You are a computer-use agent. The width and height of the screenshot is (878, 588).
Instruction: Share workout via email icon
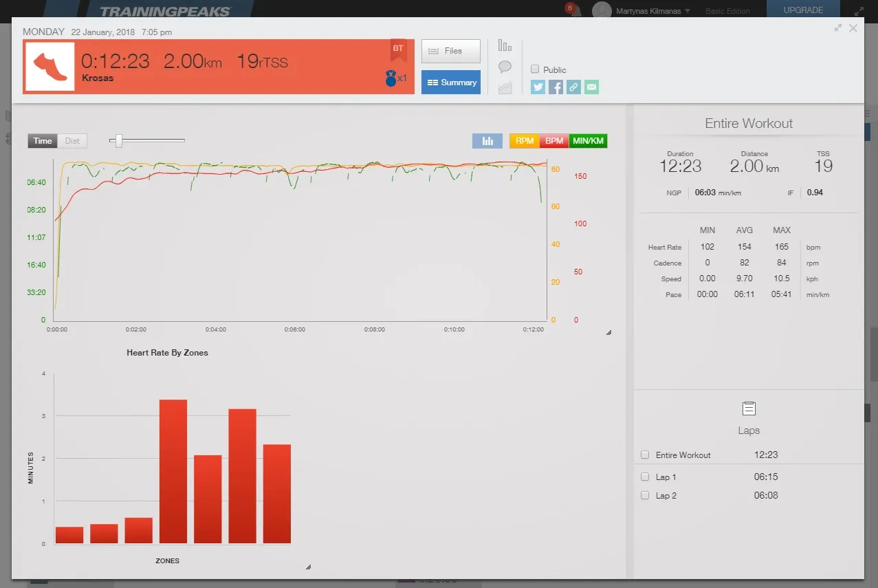coord(591,87)
